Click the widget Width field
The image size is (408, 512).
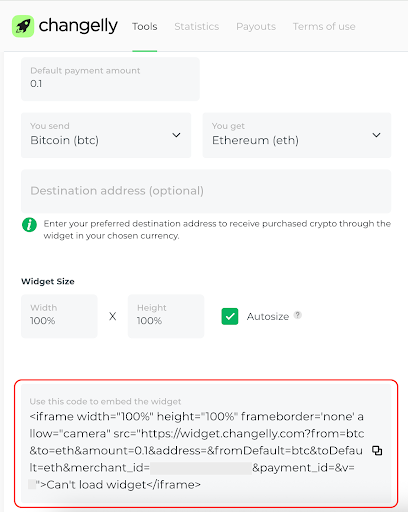pos(59,316)
